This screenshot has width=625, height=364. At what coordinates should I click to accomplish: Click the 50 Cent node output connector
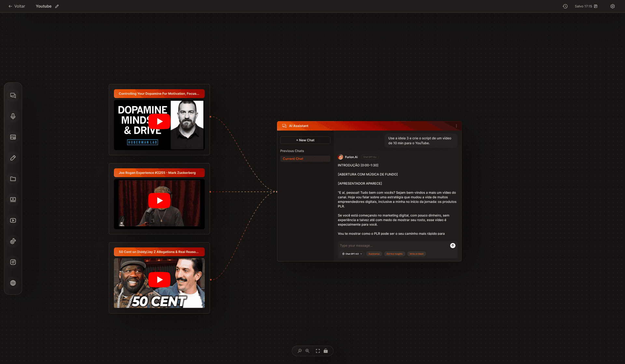click(x=211, y=280)
